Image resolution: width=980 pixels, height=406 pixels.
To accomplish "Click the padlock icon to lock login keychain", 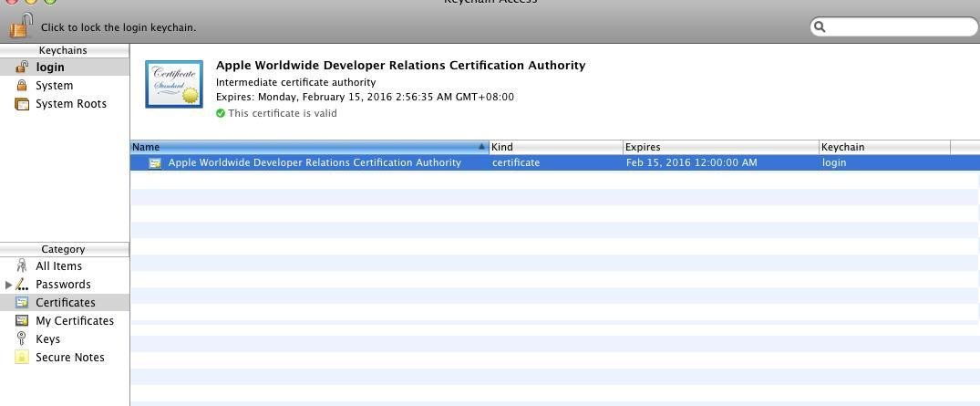I will pyautogui.click(x=21, y=26).
